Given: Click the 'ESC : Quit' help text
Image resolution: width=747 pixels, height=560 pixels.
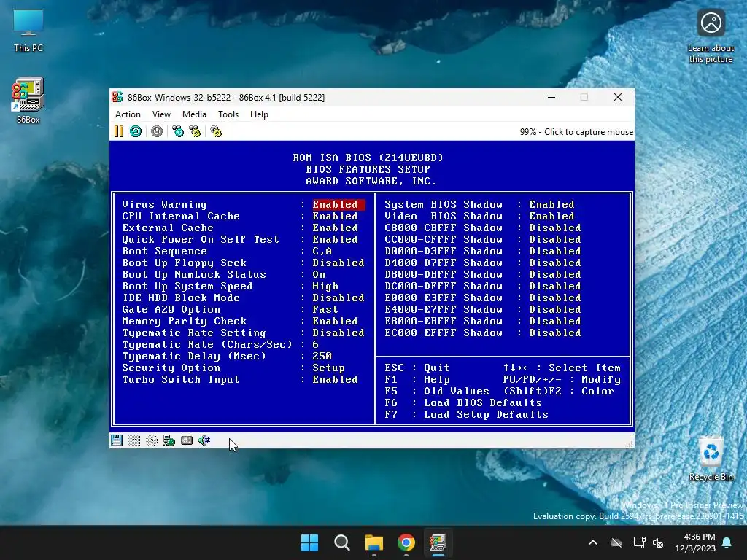Looking at the screenshot, I should [417, 367].
